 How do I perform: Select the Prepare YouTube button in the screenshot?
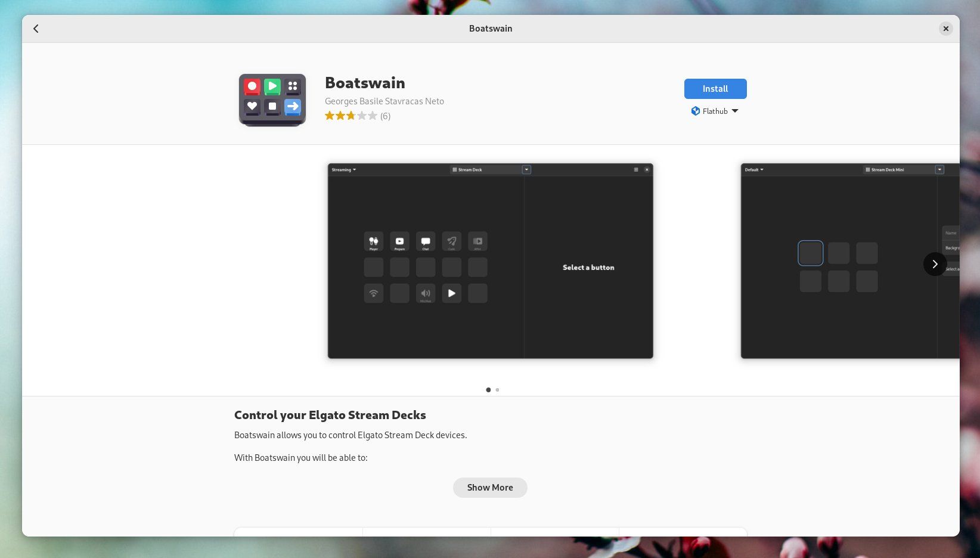click(x=399, y=241)
